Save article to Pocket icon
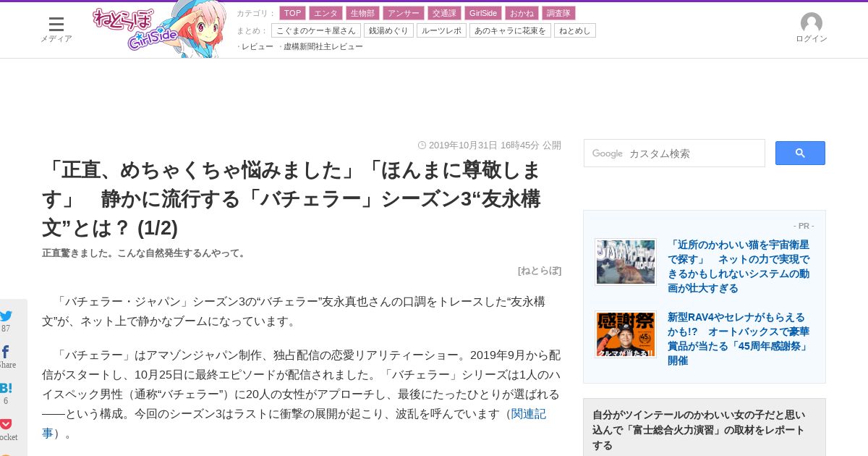Screen dimensions: 868x456 [x=6, y=424]
